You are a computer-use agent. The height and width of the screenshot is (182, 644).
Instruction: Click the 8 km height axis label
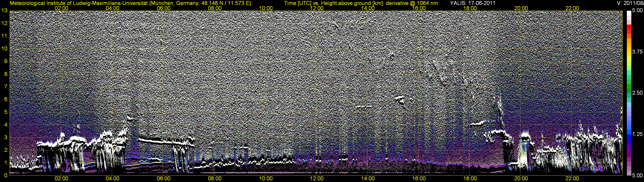point(6,74)
